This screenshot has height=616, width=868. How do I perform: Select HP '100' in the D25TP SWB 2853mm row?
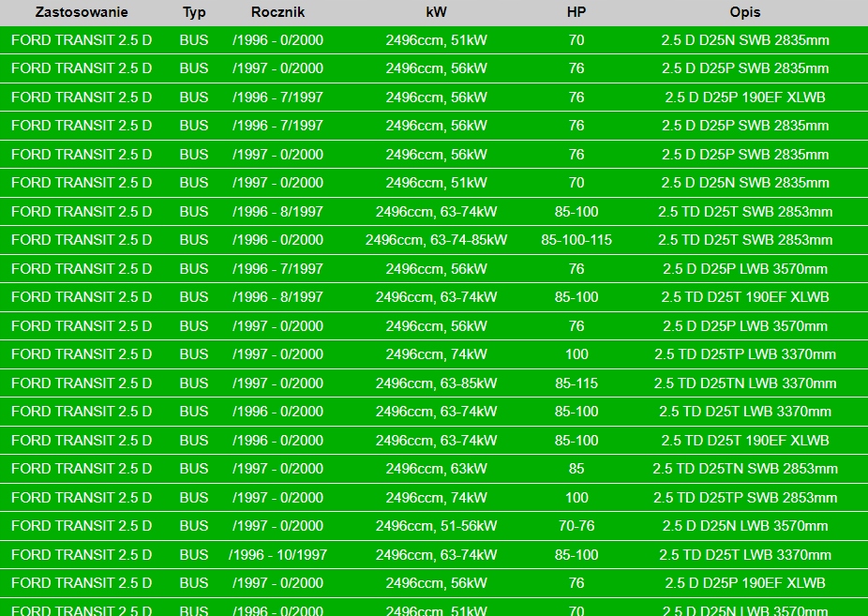(x=576, y=498)
